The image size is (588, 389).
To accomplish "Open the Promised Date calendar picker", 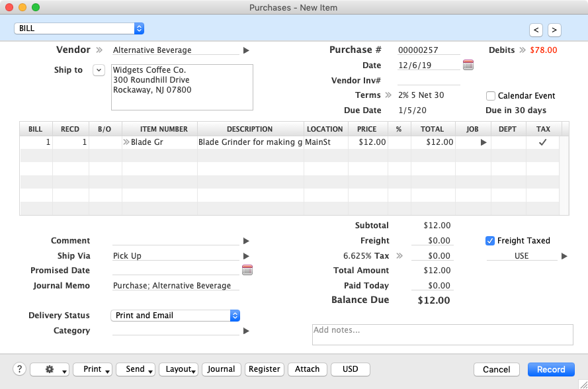I will coord(247,270).
